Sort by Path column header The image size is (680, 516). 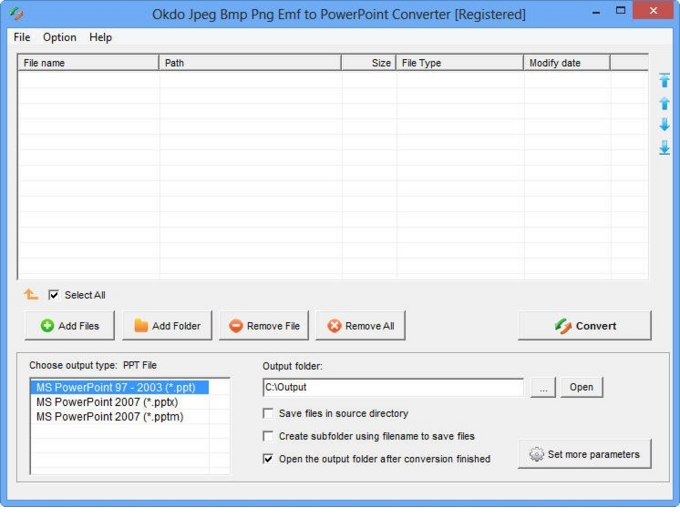pyautogui.click(x=250, y=63)
